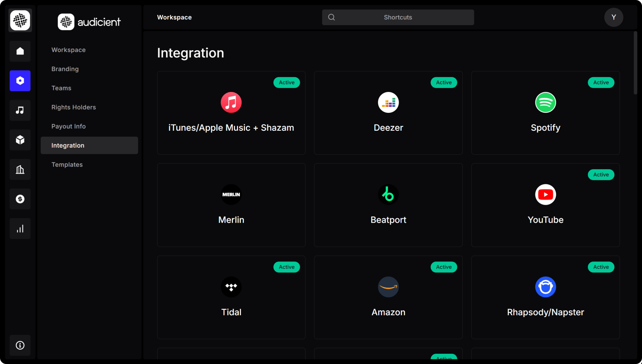Image resolution: width=642 pixels, height=364 pixels.
Task: Toggle the Active badge on Deezer
Action: click(444, 82)
